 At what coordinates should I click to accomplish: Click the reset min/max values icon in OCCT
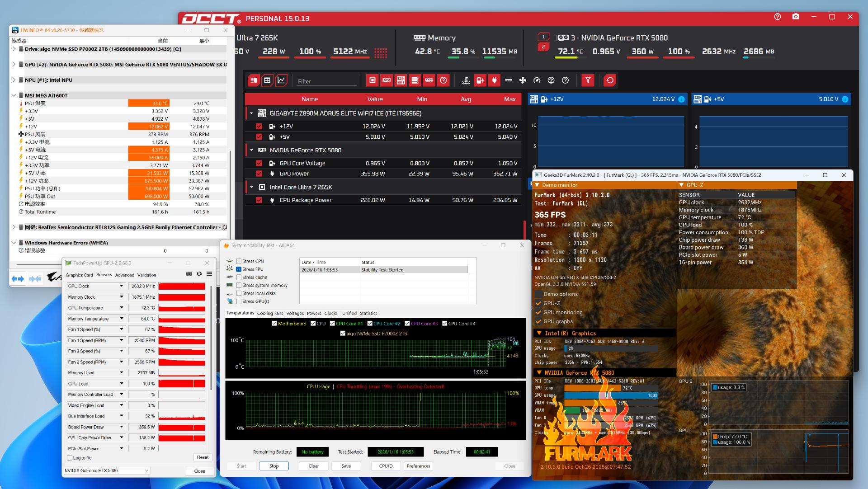click(x=610, y=80)
